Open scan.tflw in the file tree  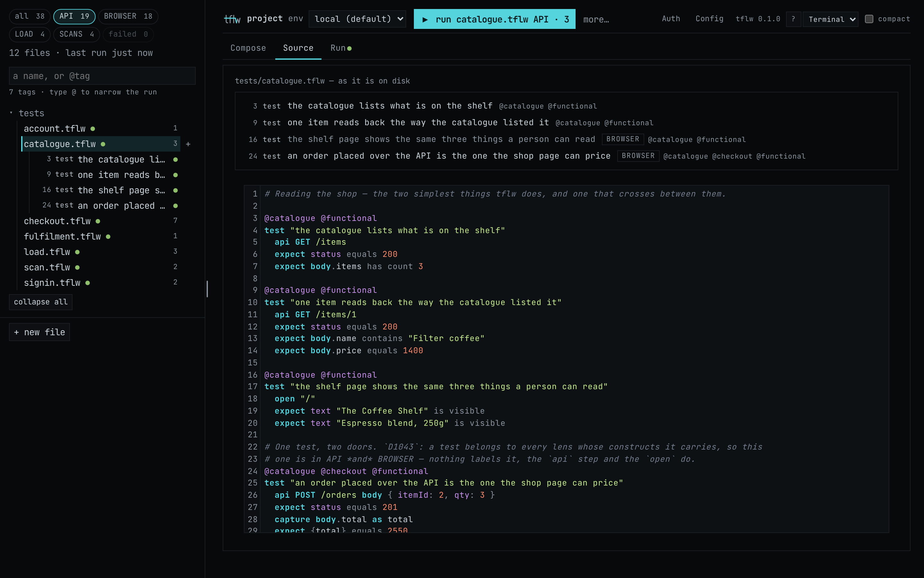(101, 267)
